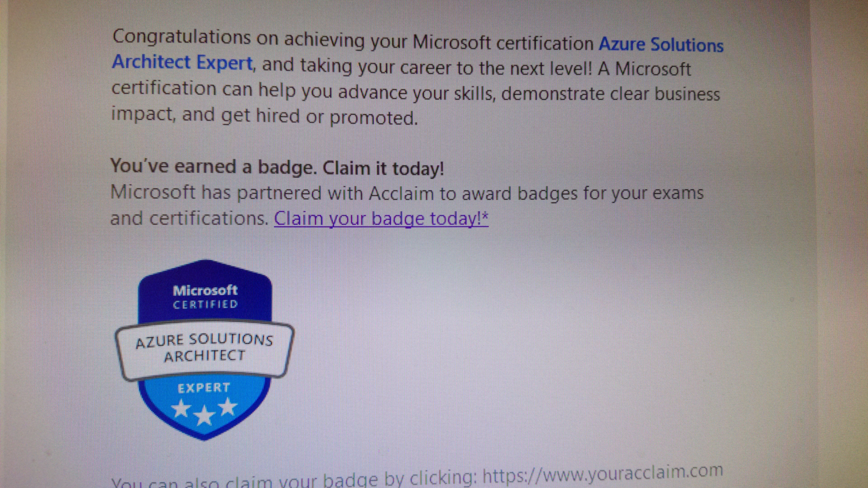Open the Azure Solutions Architect Expert link
The height and width of the screenshot is (488, 868).
click(x=660, y=45)
